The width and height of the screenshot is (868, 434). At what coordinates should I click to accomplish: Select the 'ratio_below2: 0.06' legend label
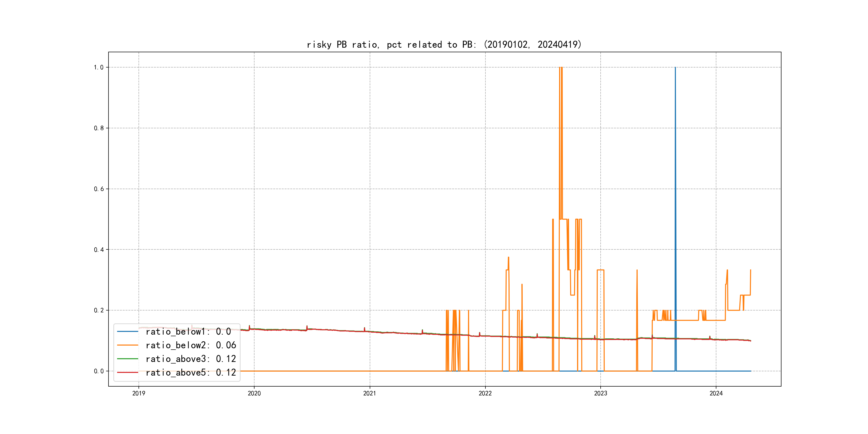coord(191,345)
